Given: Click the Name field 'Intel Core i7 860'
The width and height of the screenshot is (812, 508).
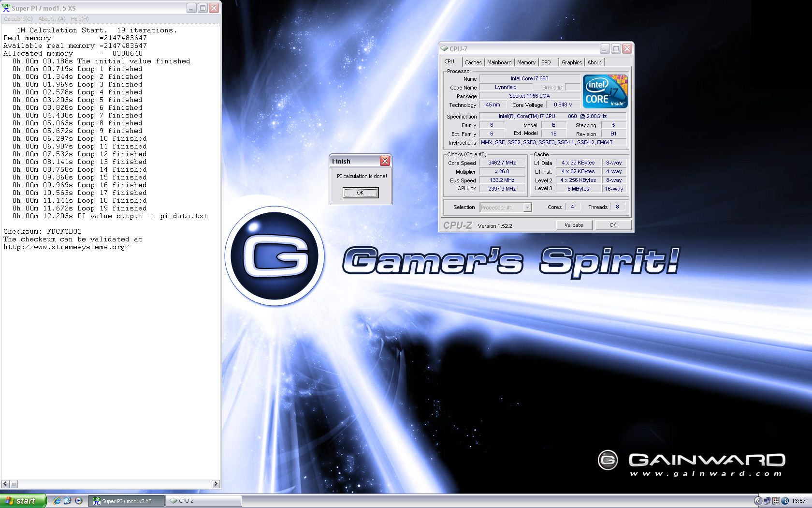Looking at the screenshot, I should point(530,78).
